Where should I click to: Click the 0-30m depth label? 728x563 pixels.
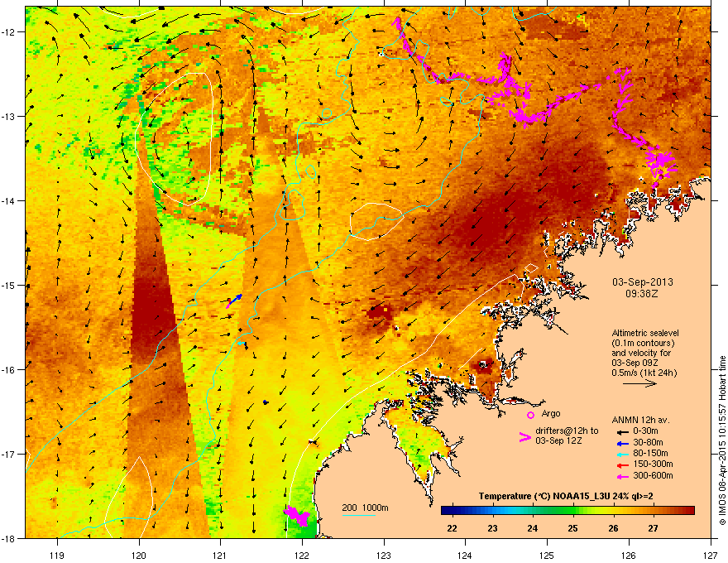(x=645, y=431)
